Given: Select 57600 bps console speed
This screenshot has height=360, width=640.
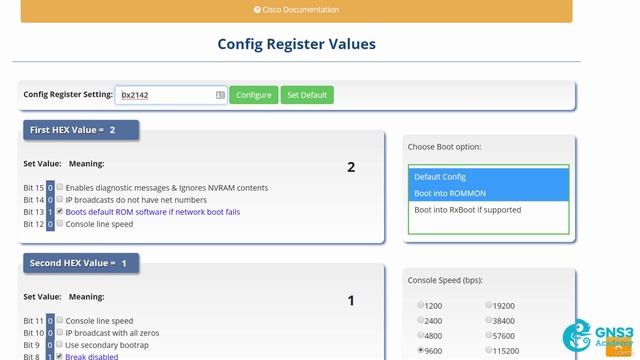Looking at the screenshot, I should click(x=489, y=335).
